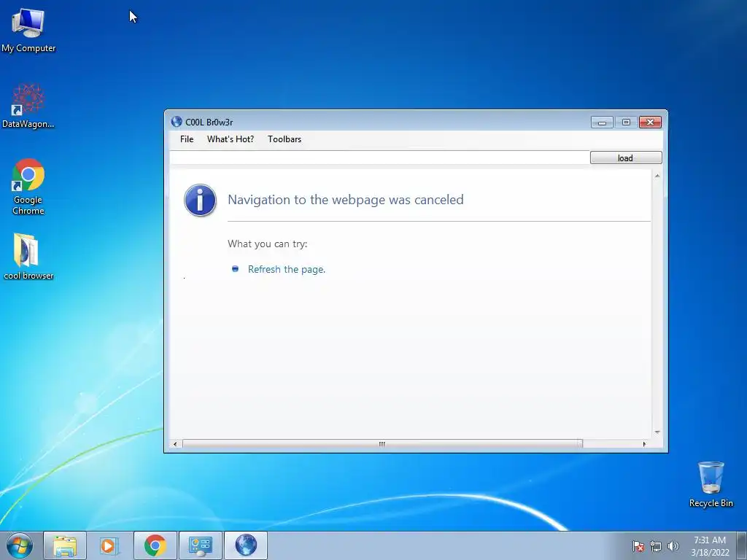The image size is (747, 560).
Task: Maximize the C00L Br0w3r window
Action: point(626,122)
